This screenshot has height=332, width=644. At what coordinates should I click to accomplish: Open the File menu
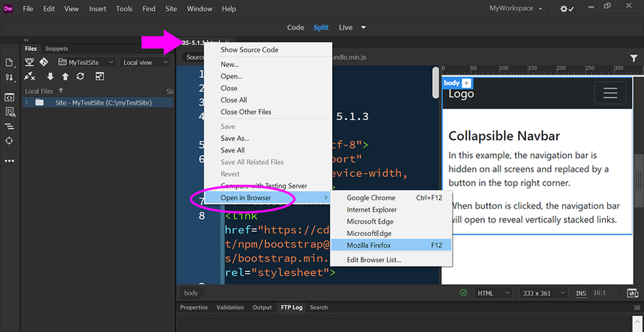click(28, 8)
